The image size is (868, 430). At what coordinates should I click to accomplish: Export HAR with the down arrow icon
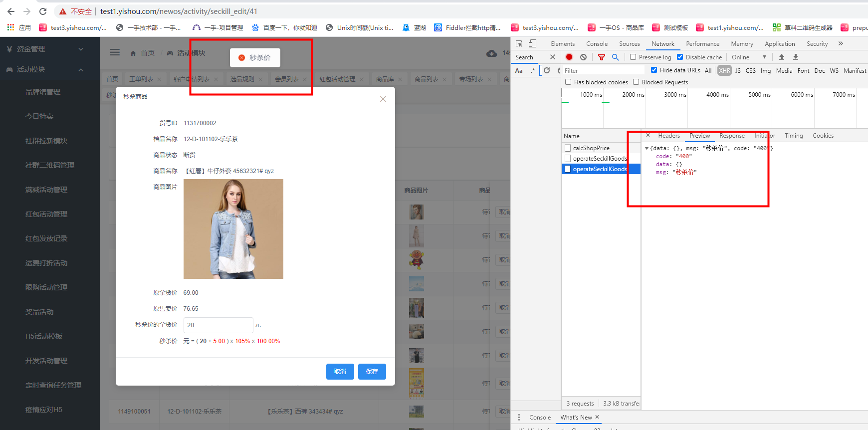(796, 57)
